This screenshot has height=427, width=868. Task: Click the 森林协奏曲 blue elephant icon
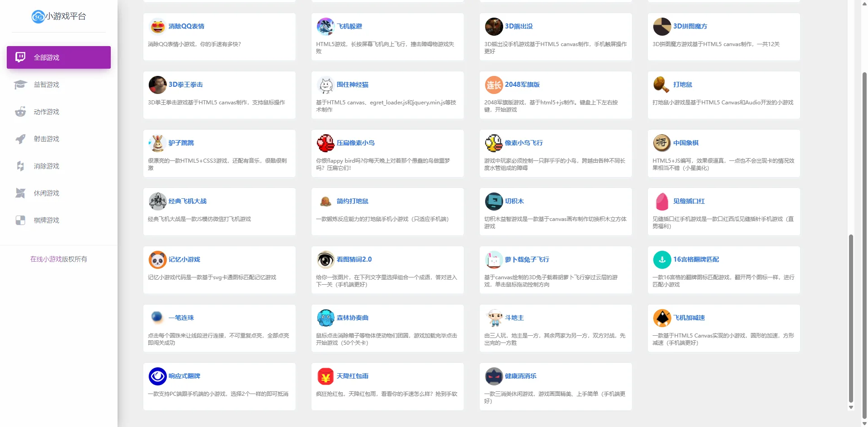325,318
